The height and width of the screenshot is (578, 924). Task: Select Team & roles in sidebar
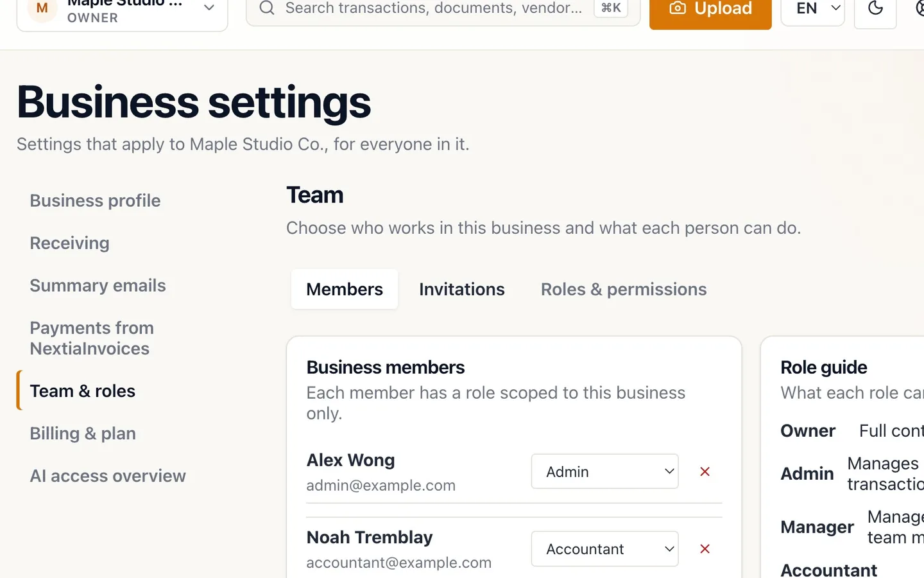pos(82,391)
